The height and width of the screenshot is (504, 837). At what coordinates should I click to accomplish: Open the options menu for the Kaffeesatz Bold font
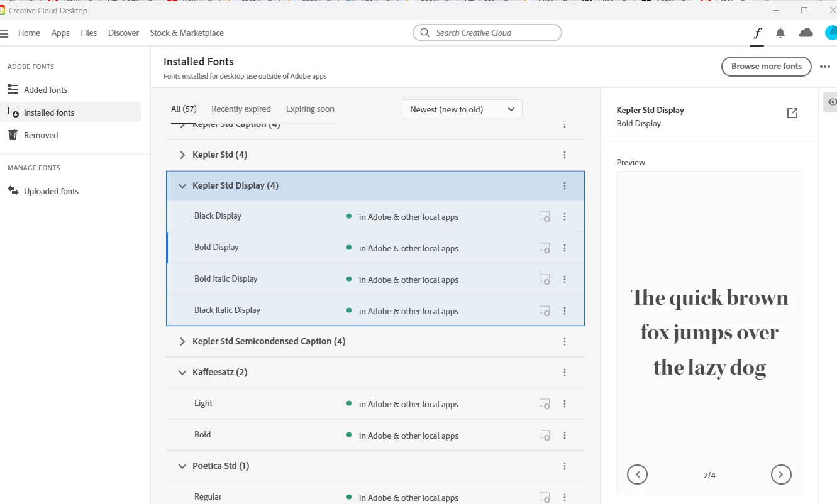tap(565, 436)
